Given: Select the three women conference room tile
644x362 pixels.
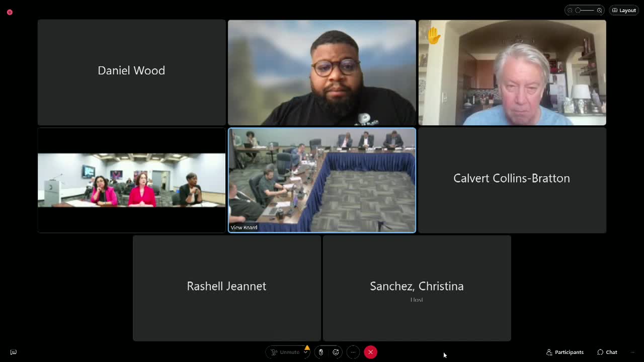Looking at the screenshot, I should 131,180.
